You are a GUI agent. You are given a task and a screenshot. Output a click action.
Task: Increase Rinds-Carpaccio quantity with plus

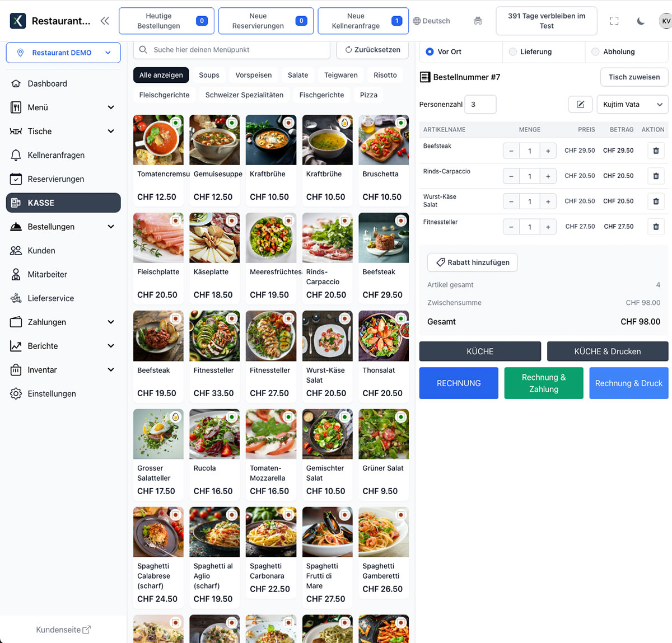pos(548,176)
